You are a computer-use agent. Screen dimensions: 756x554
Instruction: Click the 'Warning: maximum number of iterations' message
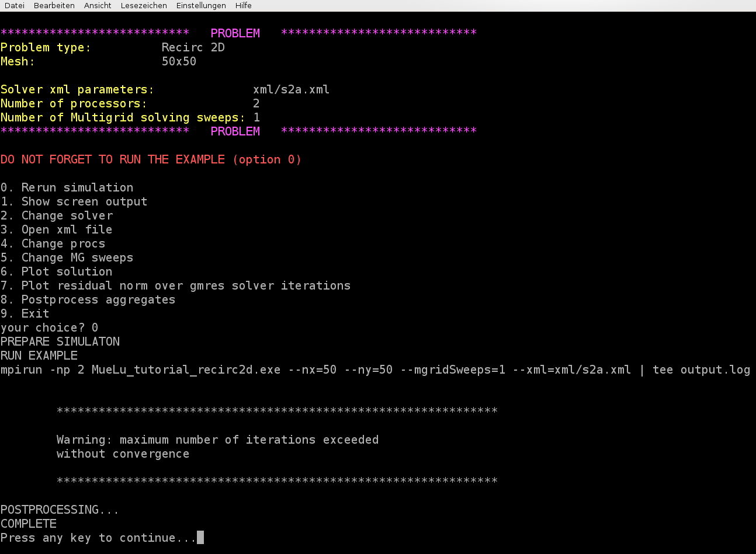217,440
